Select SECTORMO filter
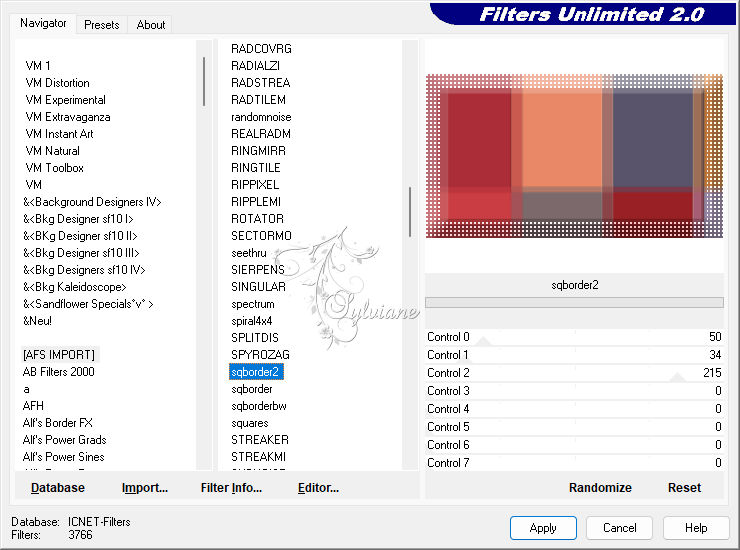 261,236
